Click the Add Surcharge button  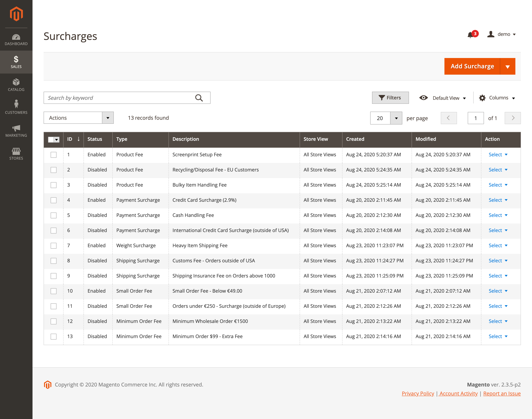click(x=472, y=67)
